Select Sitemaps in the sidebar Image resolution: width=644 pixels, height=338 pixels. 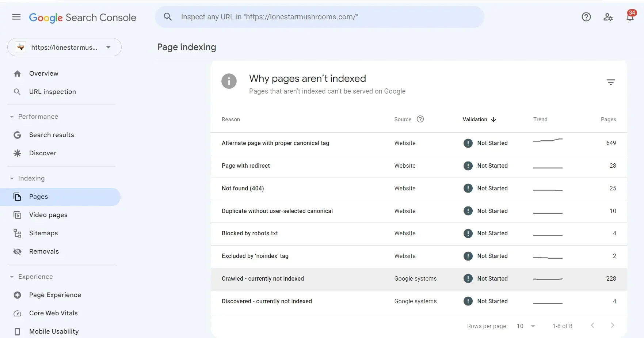pos(43,233)
